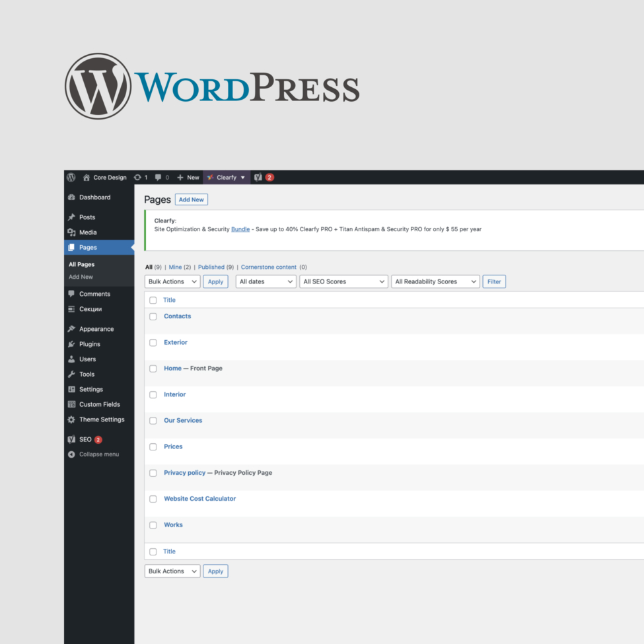Click the home icon beside Core Design

click(x=87, y=178)
